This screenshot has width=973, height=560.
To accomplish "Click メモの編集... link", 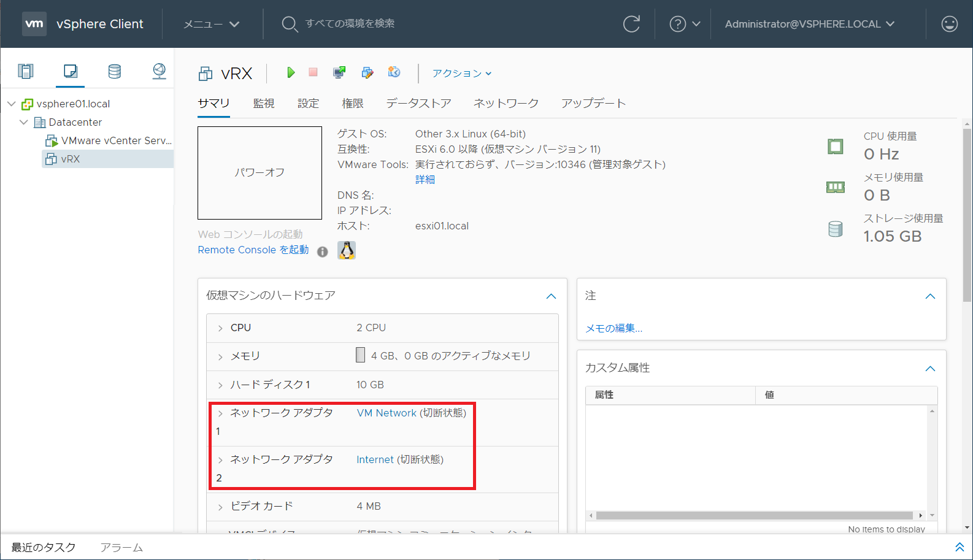I will (613, 328).
